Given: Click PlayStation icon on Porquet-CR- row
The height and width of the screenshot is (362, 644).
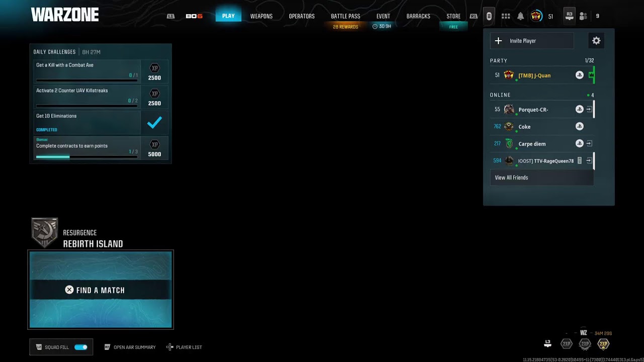Looking at the screenshot, I should tap(580, 110).
